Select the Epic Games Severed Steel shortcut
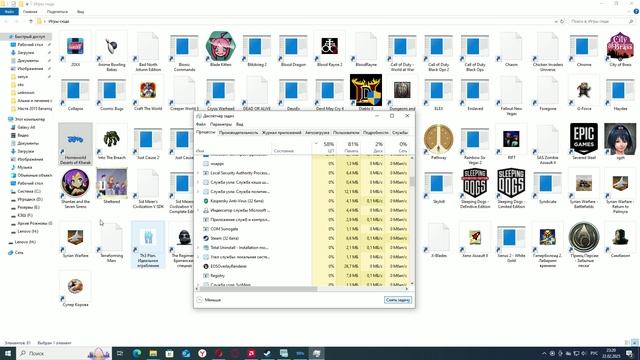The image size is (640, 360). pyautogui.click(x=584, y=142)
